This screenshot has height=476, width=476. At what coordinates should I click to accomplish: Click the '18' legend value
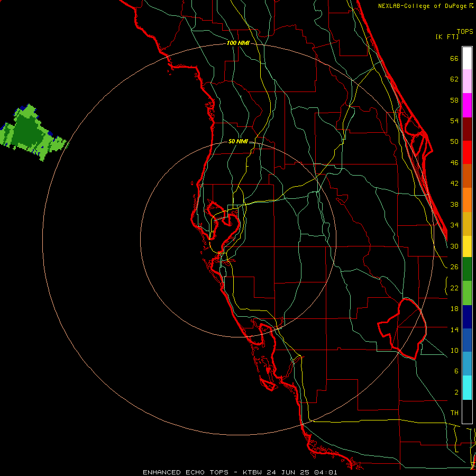tap(454, 309)
